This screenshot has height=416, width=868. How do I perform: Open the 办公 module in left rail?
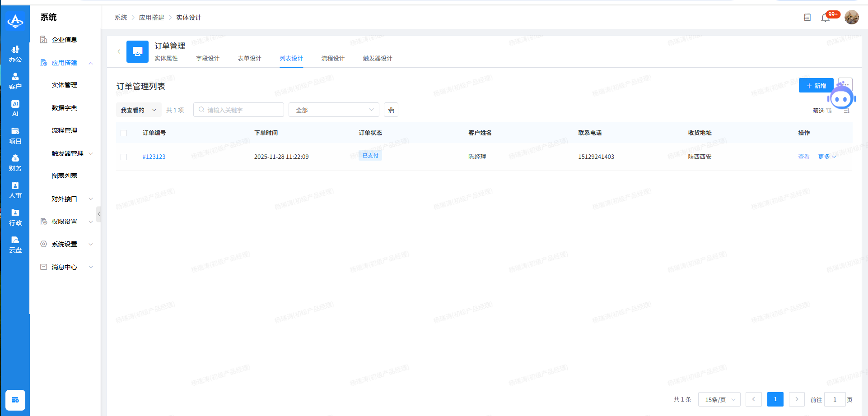pyautogui.click(x=15, y=54)
